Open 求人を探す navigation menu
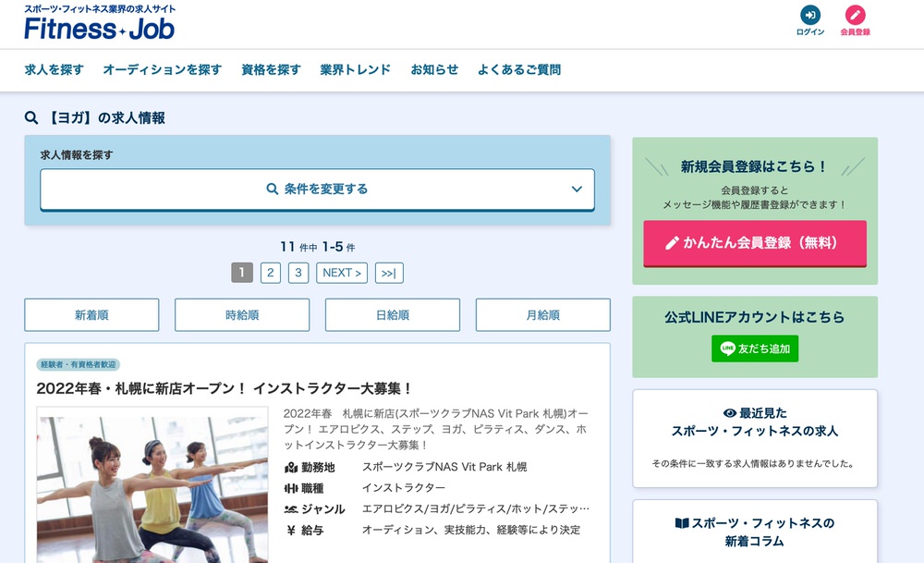Viewport: 924px width, 563px height. (x=54, y=69)
